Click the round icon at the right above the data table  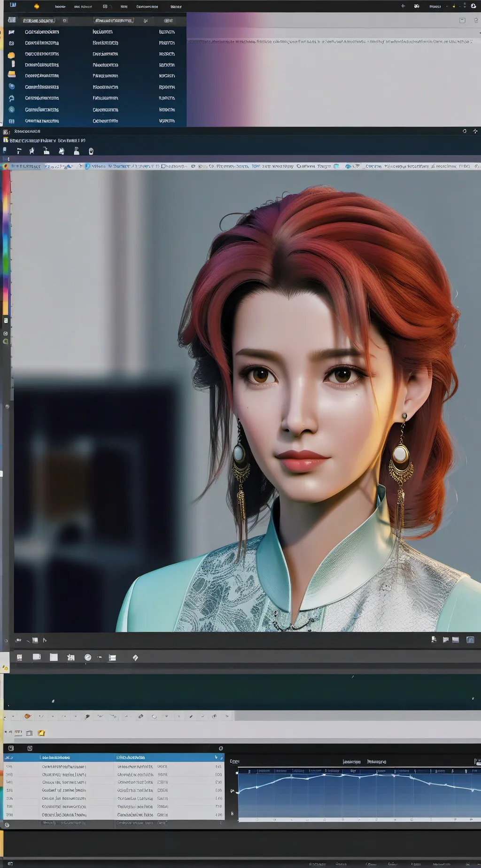coord(221,748)
